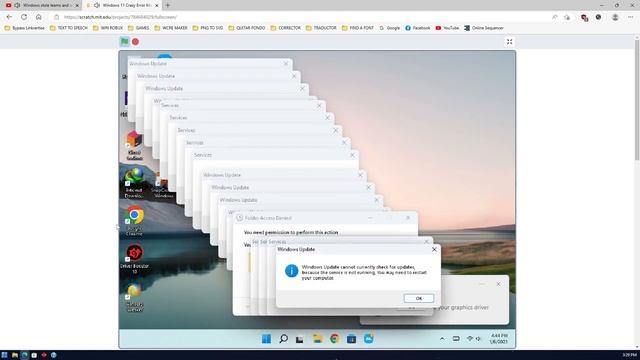
Task: Open Driver Booster desktop shortcut
Action: point(135,259)
